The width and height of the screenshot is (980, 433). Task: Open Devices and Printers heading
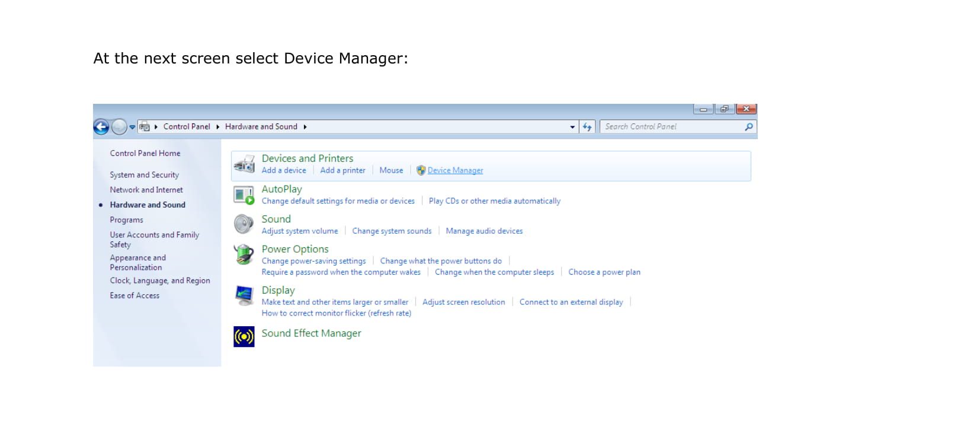pyautogui.click(x=308, y=158)
